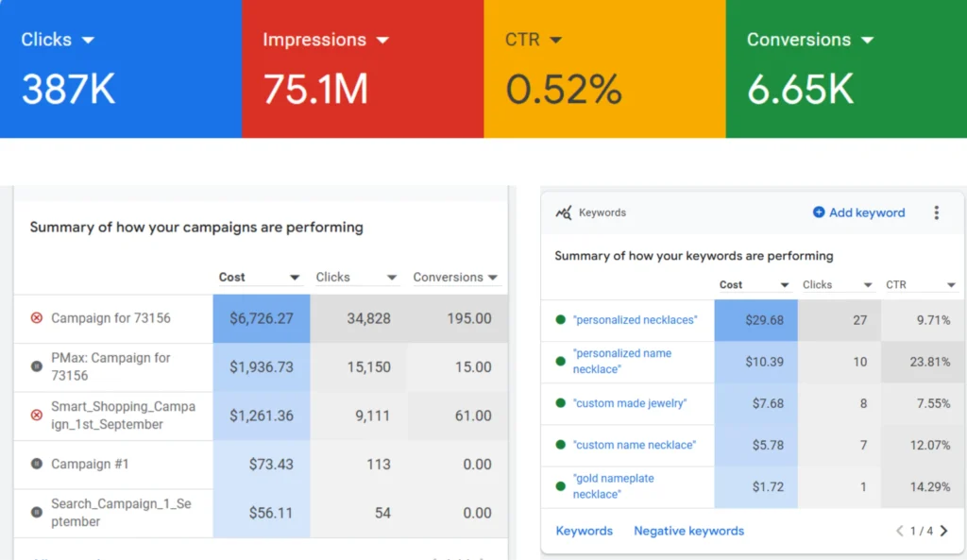Switch to the Negative keywords tab

click(688, 531)
